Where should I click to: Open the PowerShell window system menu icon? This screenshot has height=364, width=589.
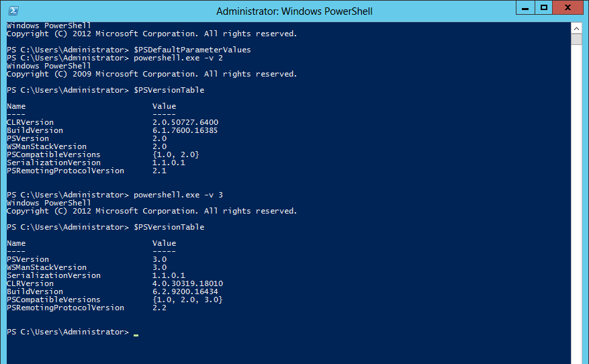(13, 11)
